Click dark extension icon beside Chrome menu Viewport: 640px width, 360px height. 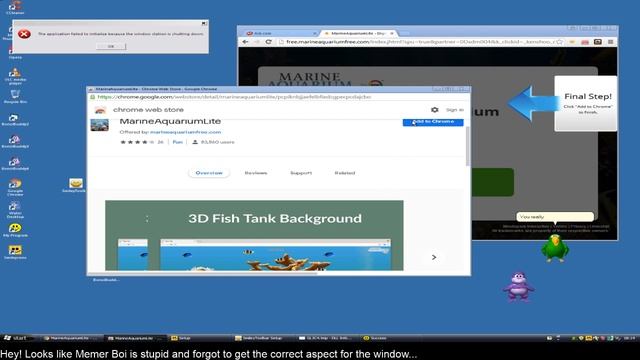(x=598, y=42)
